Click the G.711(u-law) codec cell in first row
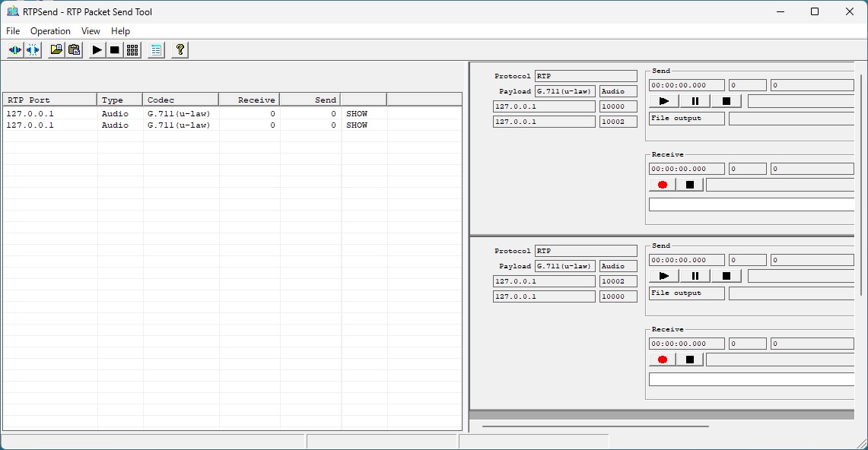 179,114
